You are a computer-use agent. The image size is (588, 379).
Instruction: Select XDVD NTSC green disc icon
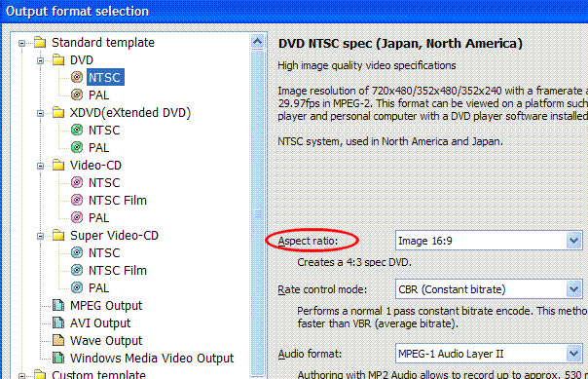77,130
